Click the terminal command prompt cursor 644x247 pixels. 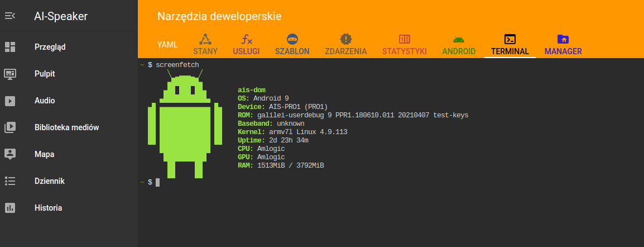click(158, 182)
